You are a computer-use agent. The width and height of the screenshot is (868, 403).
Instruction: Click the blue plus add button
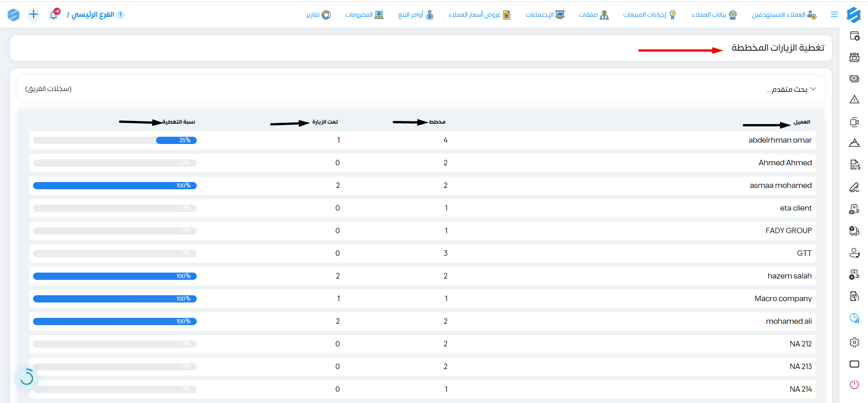(33, 14)
